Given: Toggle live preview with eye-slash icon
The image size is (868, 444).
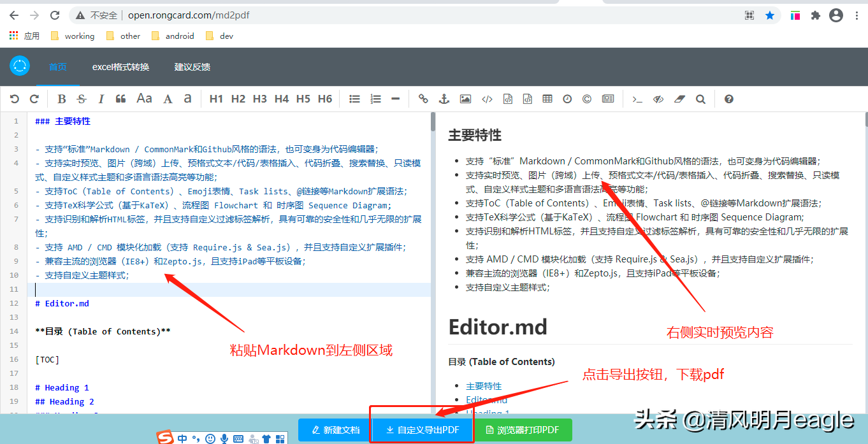Looking at the screenshot, I should click(x=659, y=99).
